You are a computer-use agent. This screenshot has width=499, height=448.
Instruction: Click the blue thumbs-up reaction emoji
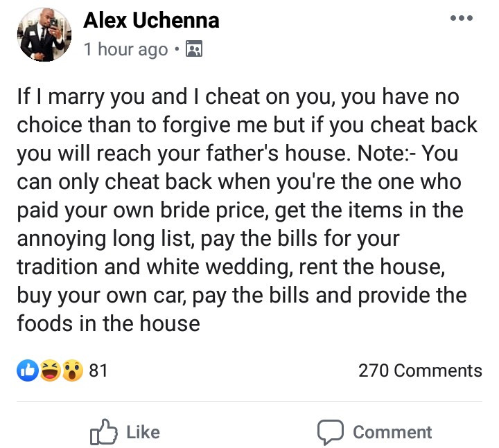pos(28,371)
